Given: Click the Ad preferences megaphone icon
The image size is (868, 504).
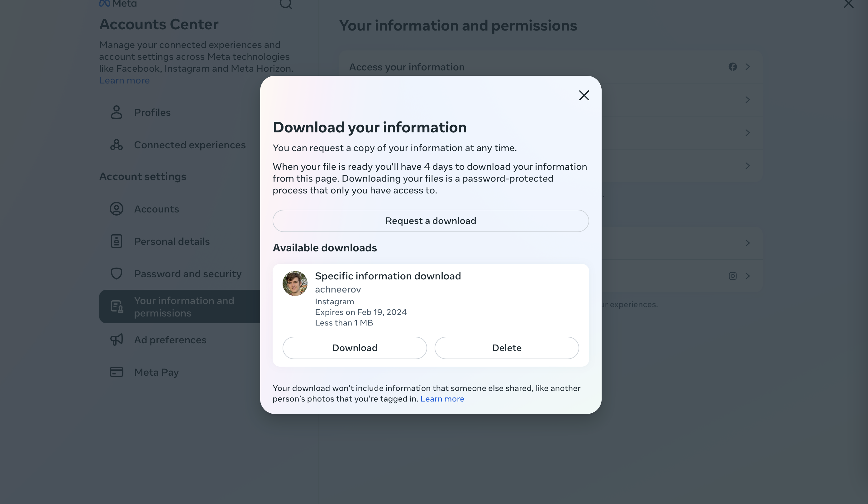Looking at the screenshot, I should 117,340.
